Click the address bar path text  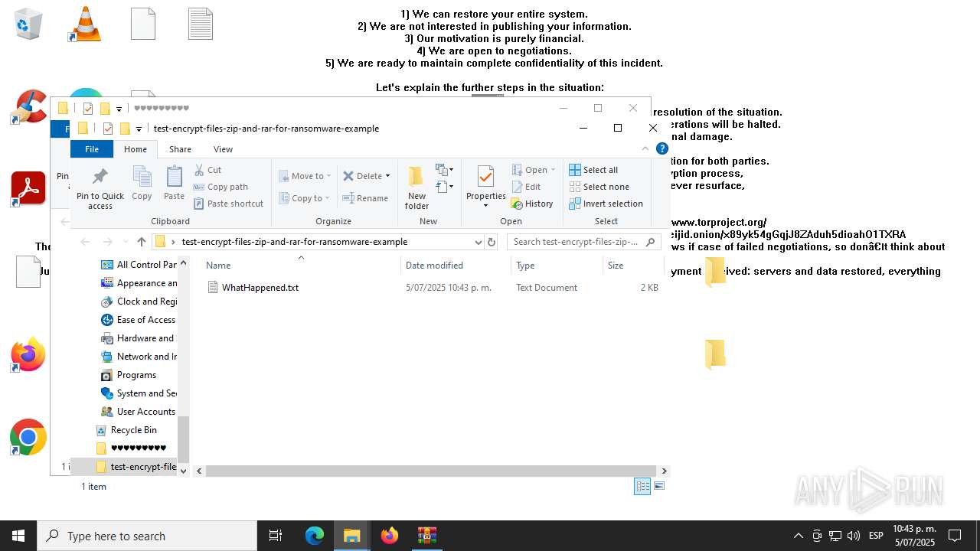click(295, 242)
